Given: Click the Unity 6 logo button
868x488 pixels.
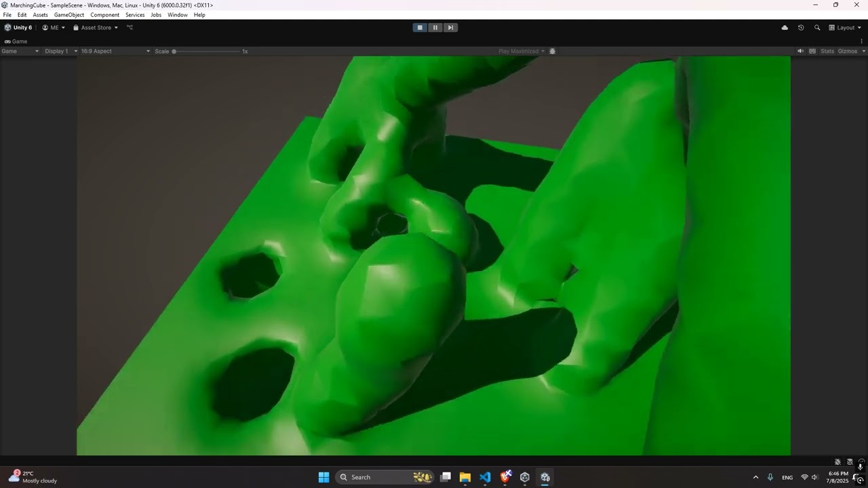Looking at the screenshot, I should click(x=18, y=28).
